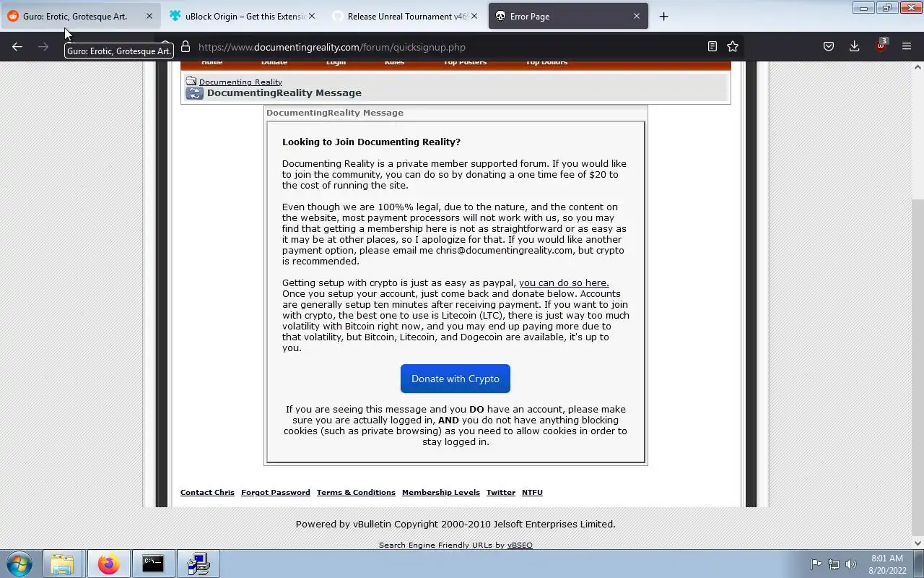Open a new browser tab

click(x=663, y=16)
